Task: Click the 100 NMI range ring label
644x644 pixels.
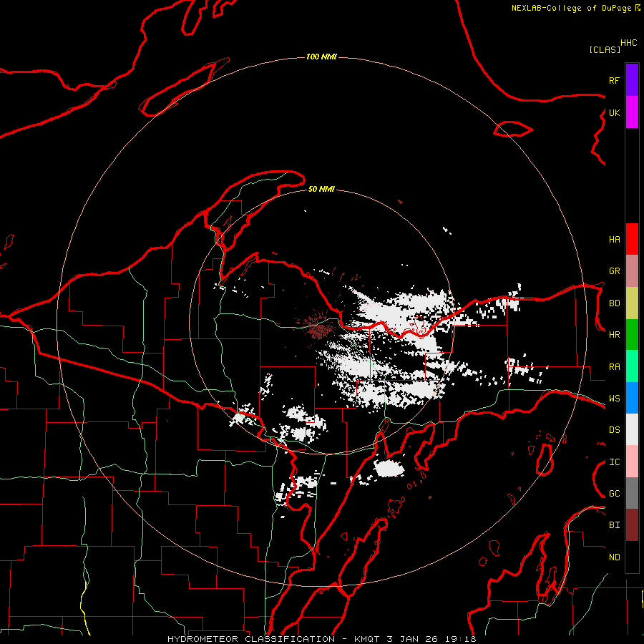Action: point(321,57)
